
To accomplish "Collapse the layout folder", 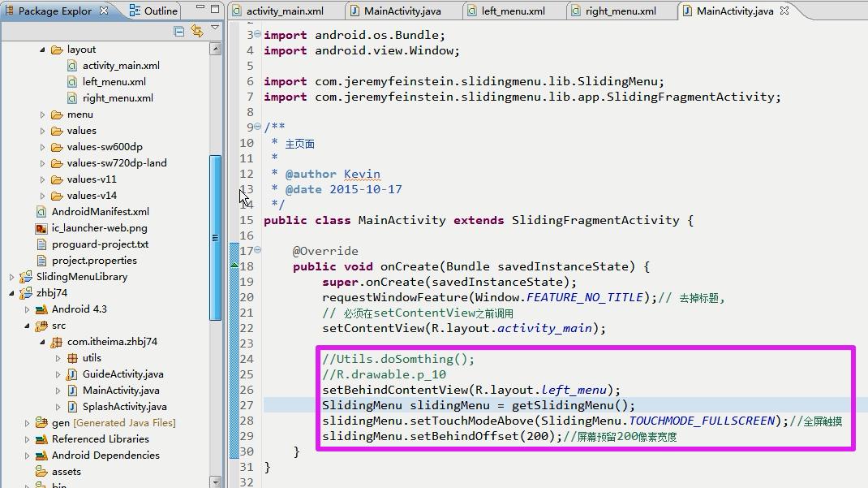I will (x=43, y=50).
